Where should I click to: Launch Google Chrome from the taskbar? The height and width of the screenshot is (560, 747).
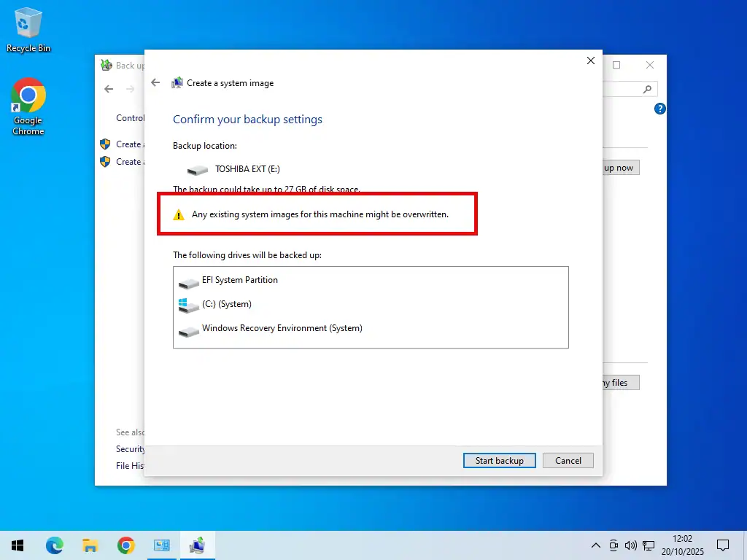[x=125, y=545]
